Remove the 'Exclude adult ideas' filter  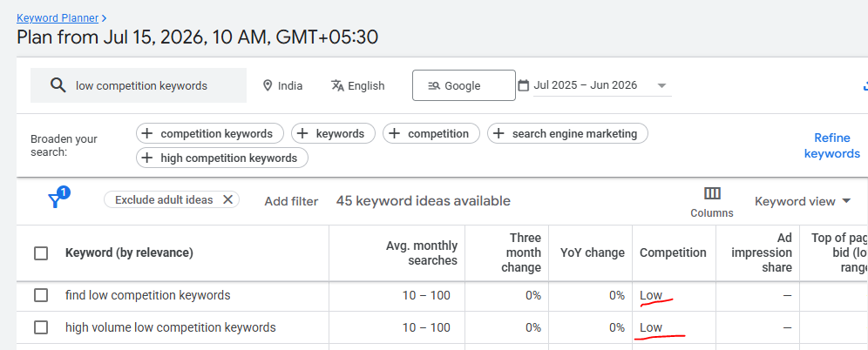coord(227,199)
